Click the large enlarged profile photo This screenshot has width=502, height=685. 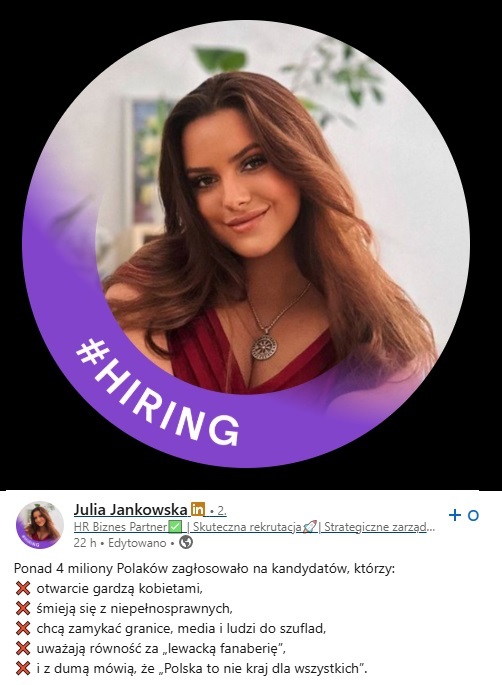click(246, 243)
